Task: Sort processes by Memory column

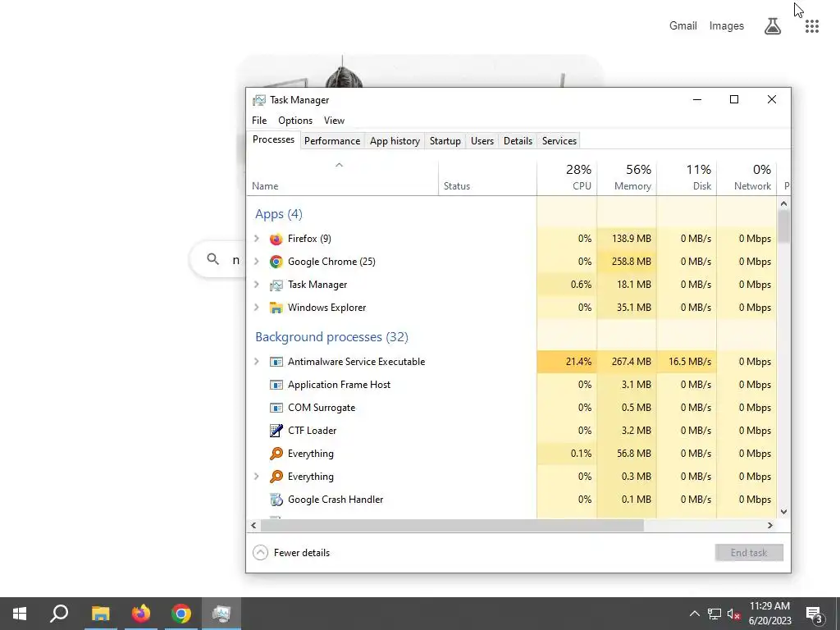Action: (x=627, y=177)
